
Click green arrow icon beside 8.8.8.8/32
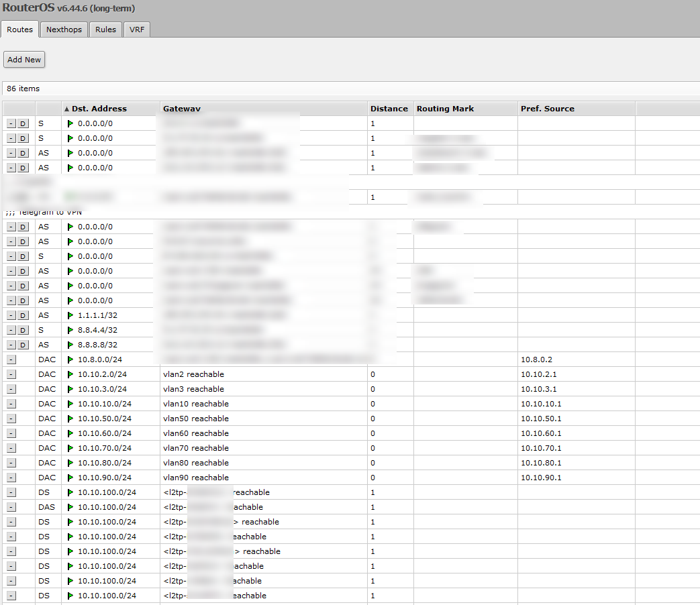point(70,345)
